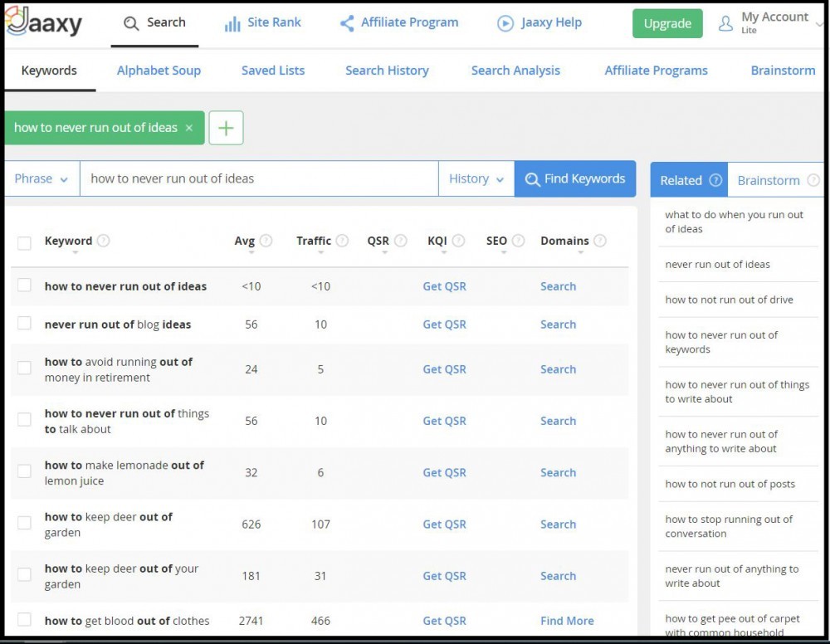Viewport: 830px width, 644px height.
Task: Check the 'things to talk about' row checkbox
Action: tap(24, 419)
